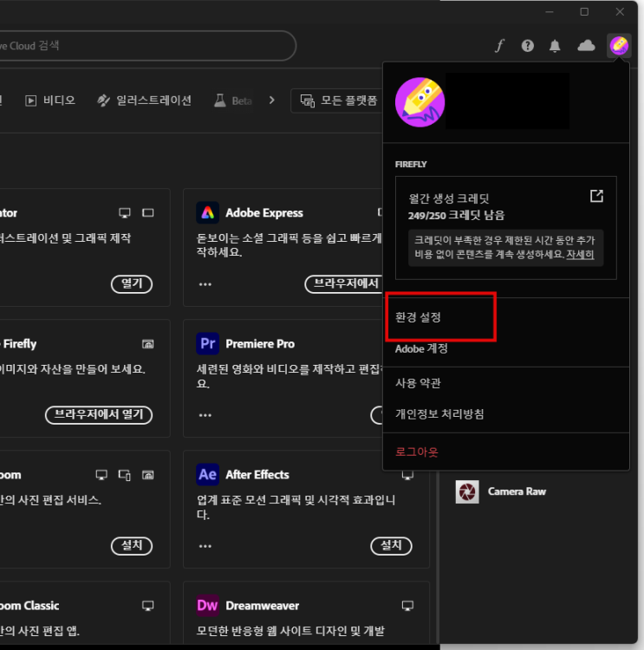Click the desktop icon on Lightroom card
The width and height of the screenshot is (644, 650).
101,475
